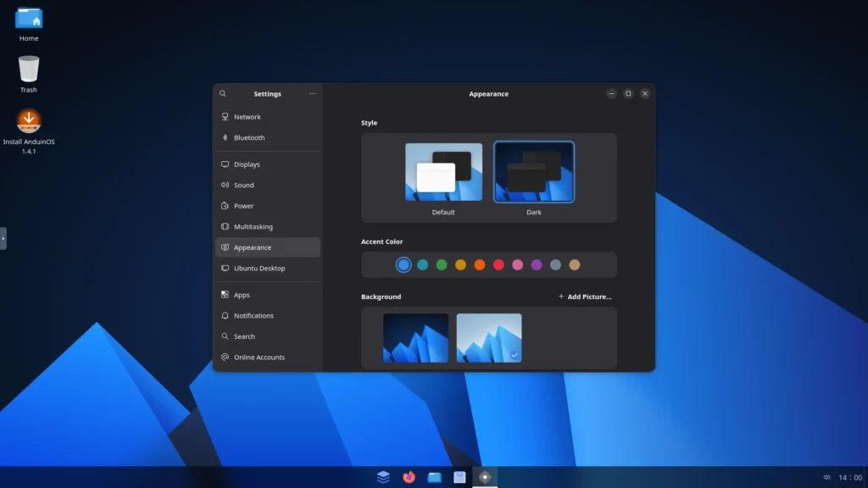Click Add Picture button
This screenshot has width=868, height=488.
pyautogui.click(x=585, y=297)
